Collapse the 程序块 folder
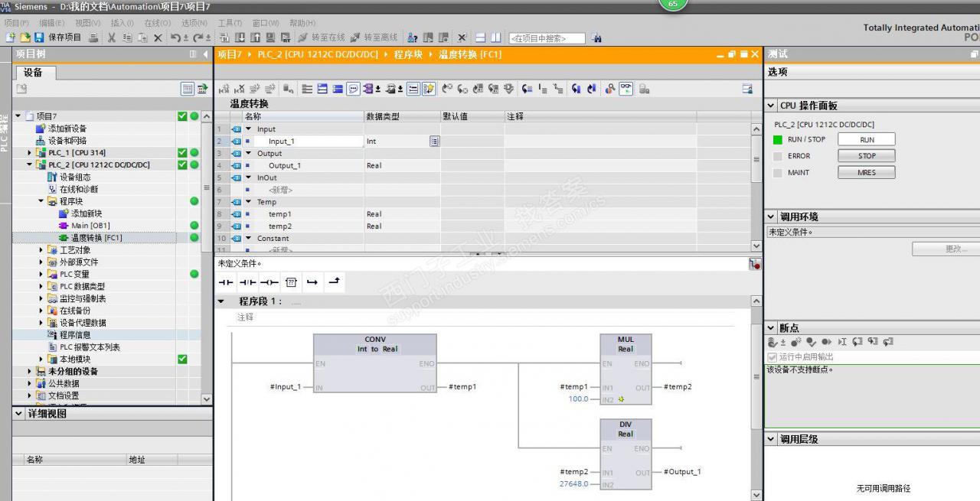Screen dimensions: 980x501 (41, 201)
